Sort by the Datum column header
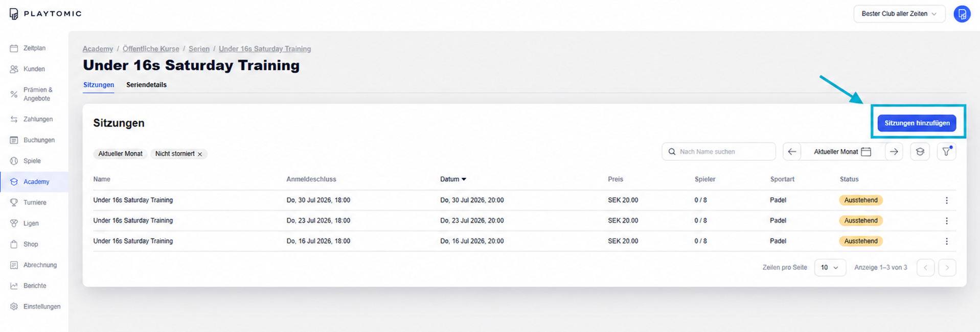The image size is (980, 332). click(453, 179)
